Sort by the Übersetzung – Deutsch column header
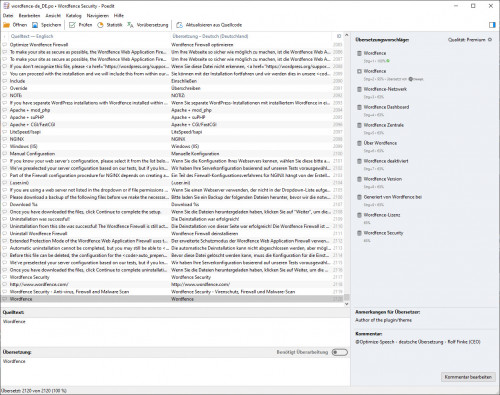This screenshot has width=500, height=395. click(210, 36)
